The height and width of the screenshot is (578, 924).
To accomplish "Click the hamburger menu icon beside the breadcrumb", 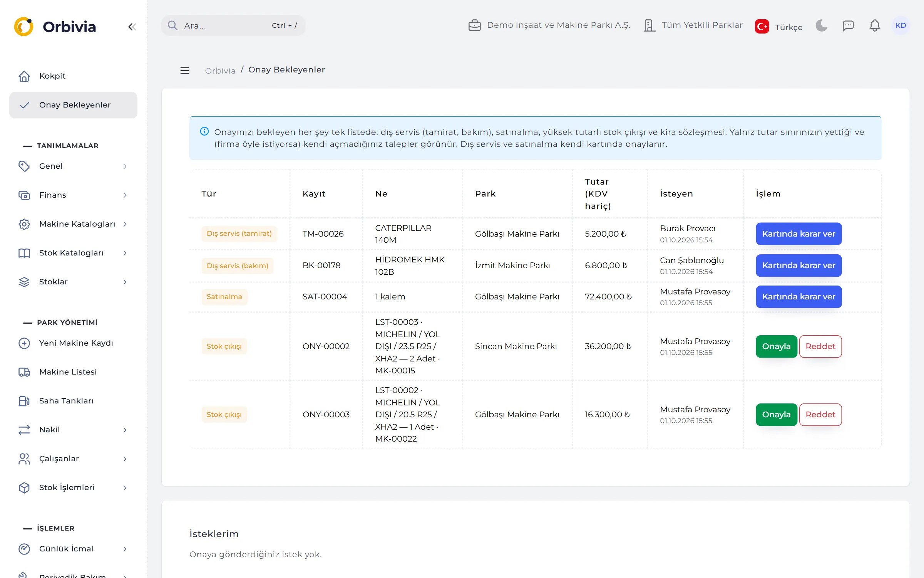I will click(185, 70).
